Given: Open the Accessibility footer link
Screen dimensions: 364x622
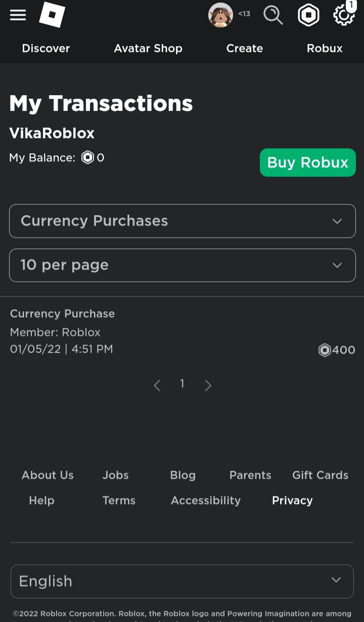Looking at the screenshot, I should (x=206, y=501).
